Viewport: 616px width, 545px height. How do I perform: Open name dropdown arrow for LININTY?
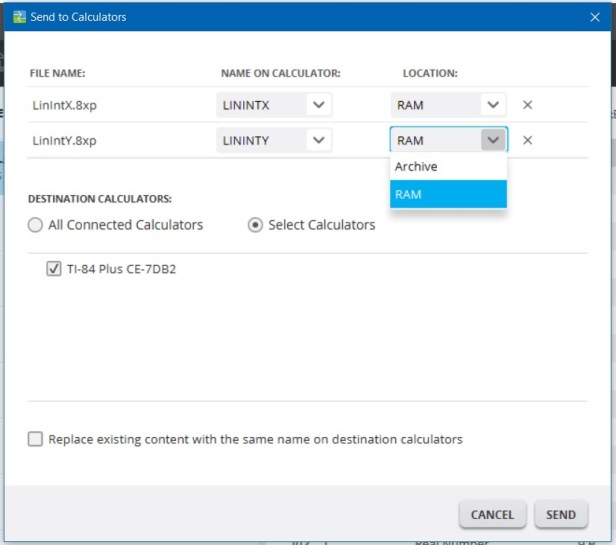[x=319, y=140]
